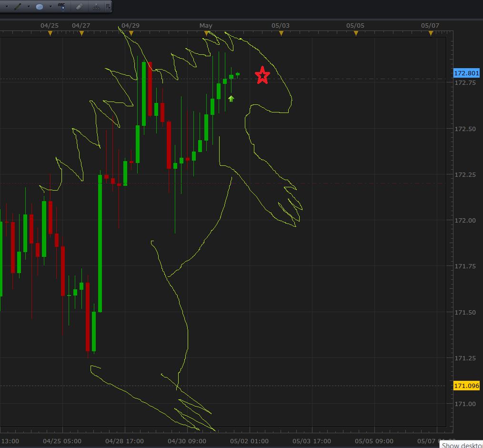Open the toolbar options menu
483x448 pixels.
[108, 7]
